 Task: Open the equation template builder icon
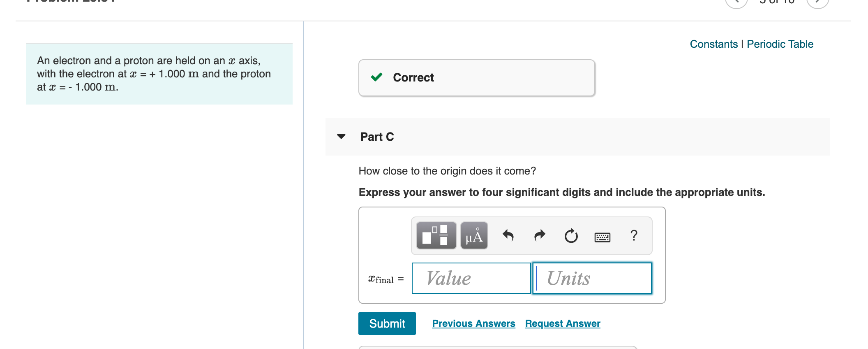pyautogui.click(x=436, y=236)
